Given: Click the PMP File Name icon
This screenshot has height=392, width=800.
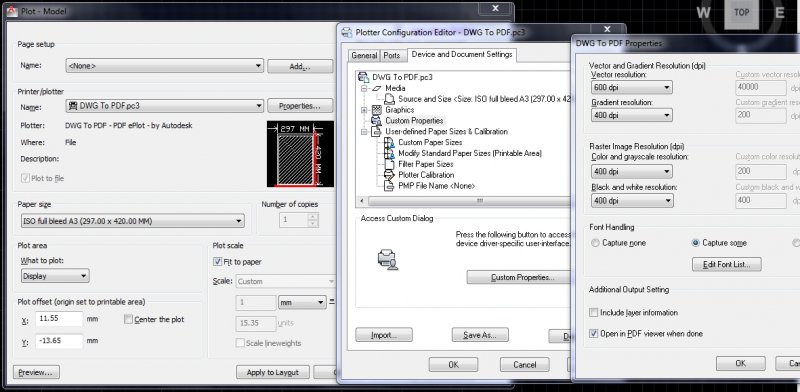Looking at the screenshot, I should pyautogui.click(x=389, y=186).
